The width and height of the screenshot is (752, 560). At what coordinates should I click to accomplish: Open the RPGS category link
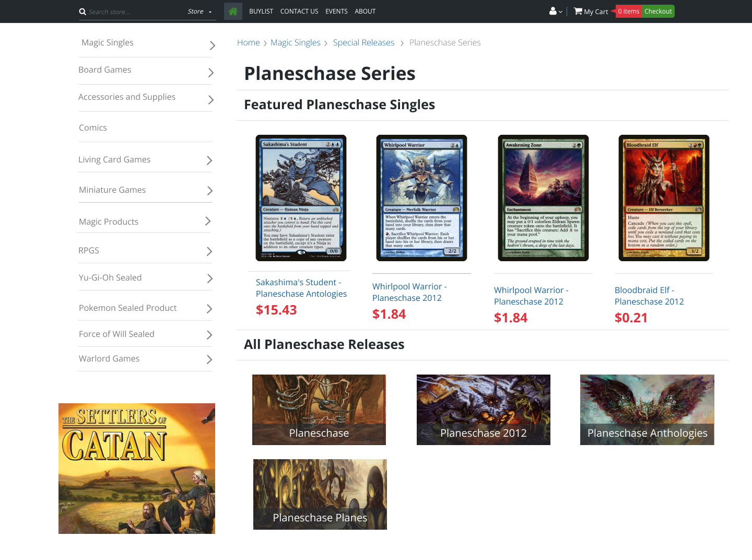89,251
